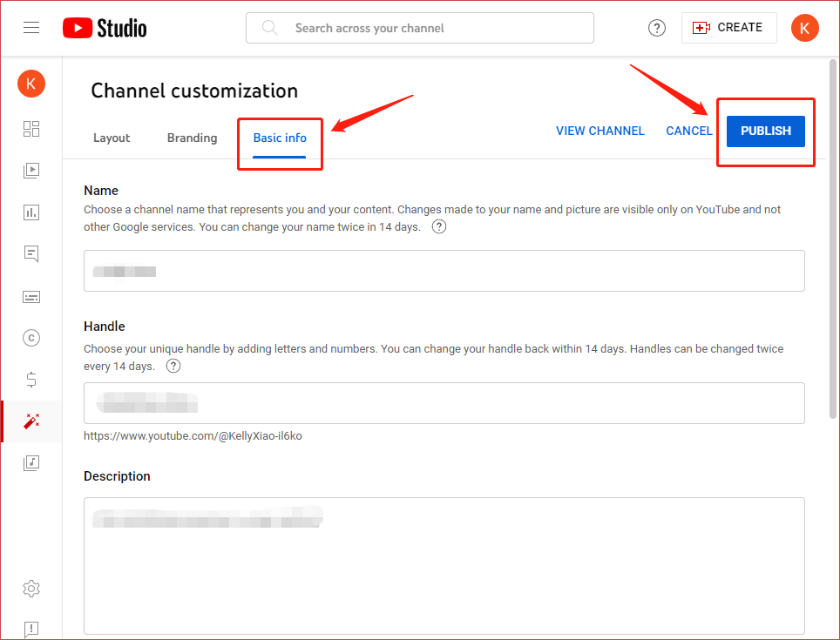The height and width of the screenshot is (640, 840).
Task: Open the Subtitles sidebar icon
Action: tap(31, 297)
